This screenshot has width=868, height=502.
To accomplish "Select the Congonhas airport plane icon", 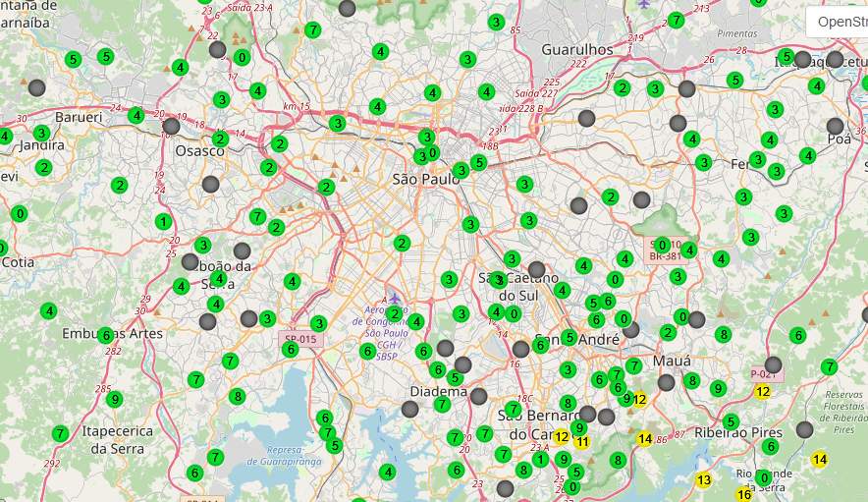I will (x=394, y=300).
